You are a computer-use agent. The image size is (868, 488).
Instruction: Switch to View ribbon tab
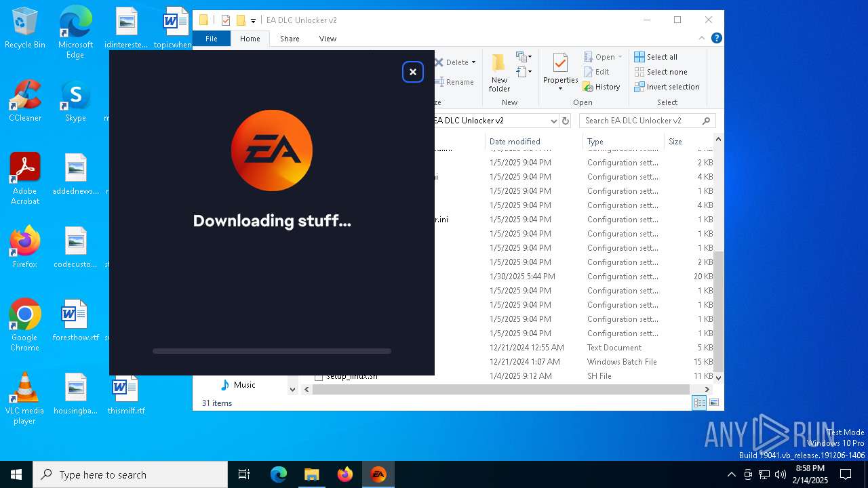point(328,39)
